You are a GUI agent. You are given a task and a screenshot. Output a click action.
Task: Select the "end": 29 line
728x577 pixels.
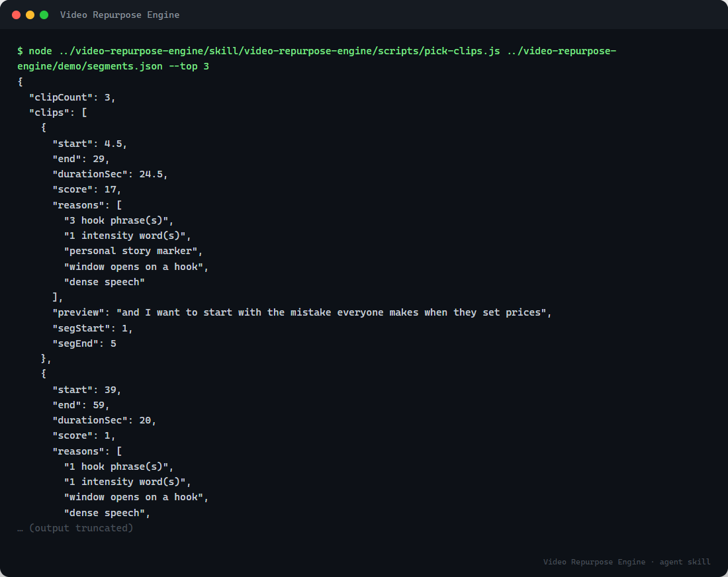click(x=81, y=159)
